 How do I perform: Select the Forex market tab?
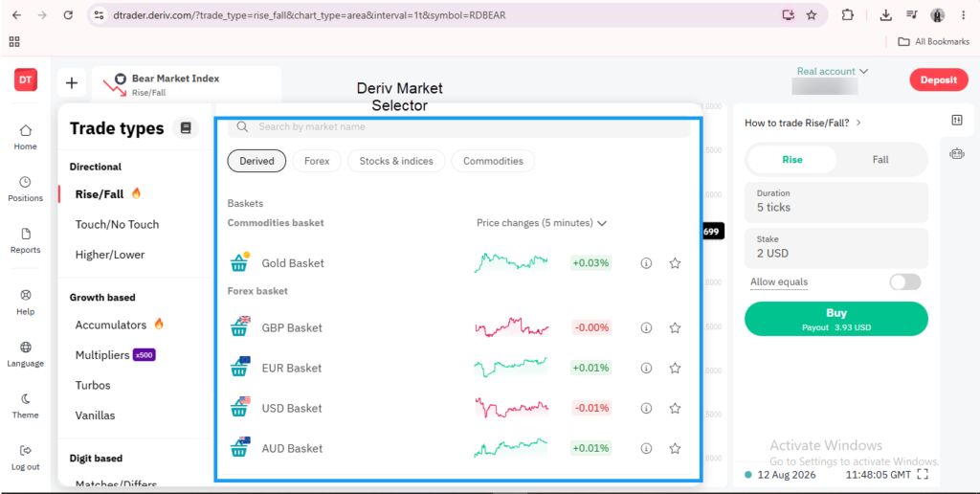click(317, 161)
